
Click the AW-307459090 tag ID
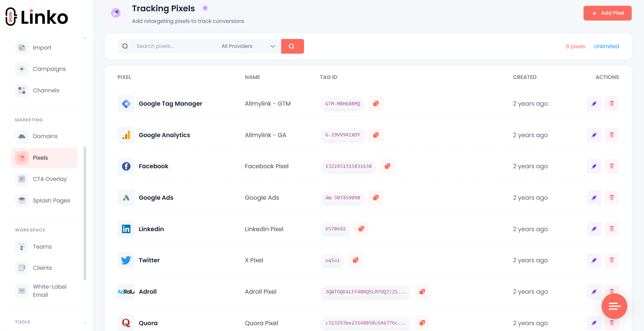343,198
